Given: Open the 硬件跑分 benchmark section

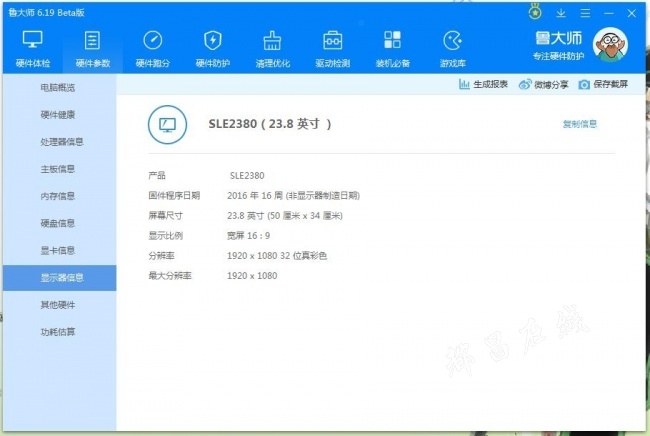Looking at the screenshot, I should (x=153, y=49).
